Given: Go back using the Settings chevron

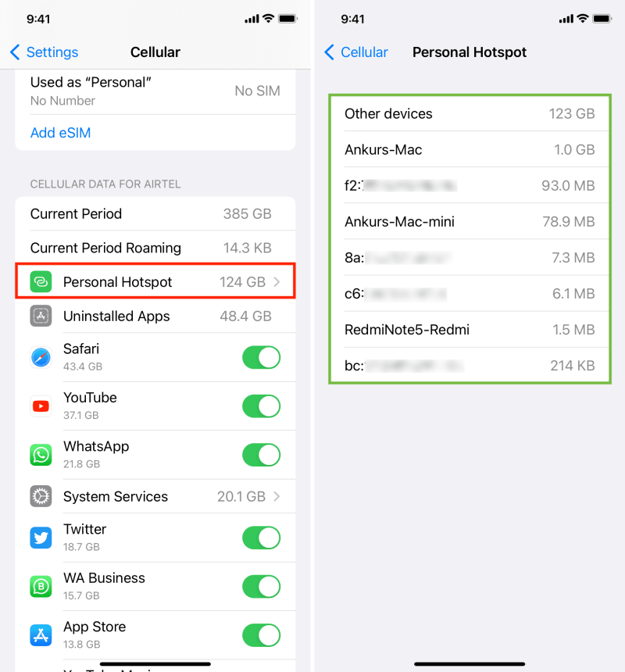Looking at the screenshot, I should coord(15,52).
